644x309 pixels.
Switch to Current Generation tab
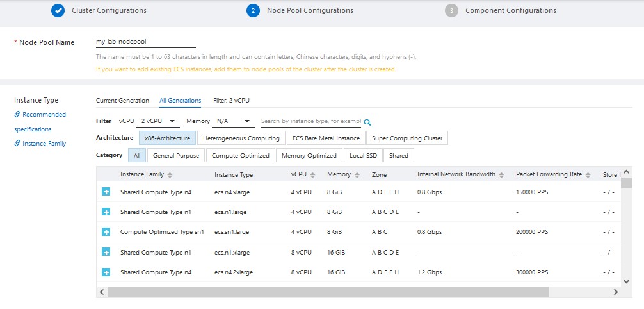122,101
